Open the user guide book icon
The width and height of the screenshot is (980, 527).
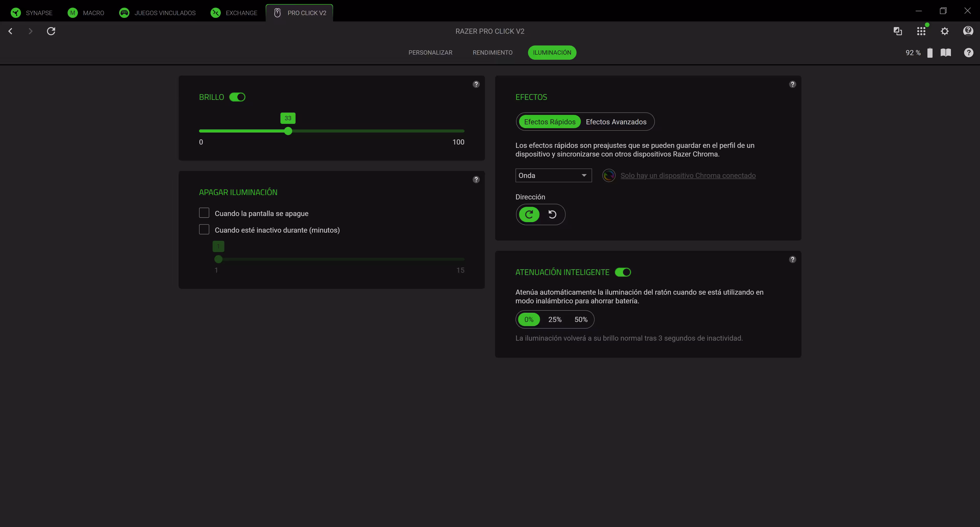(946, 53)
